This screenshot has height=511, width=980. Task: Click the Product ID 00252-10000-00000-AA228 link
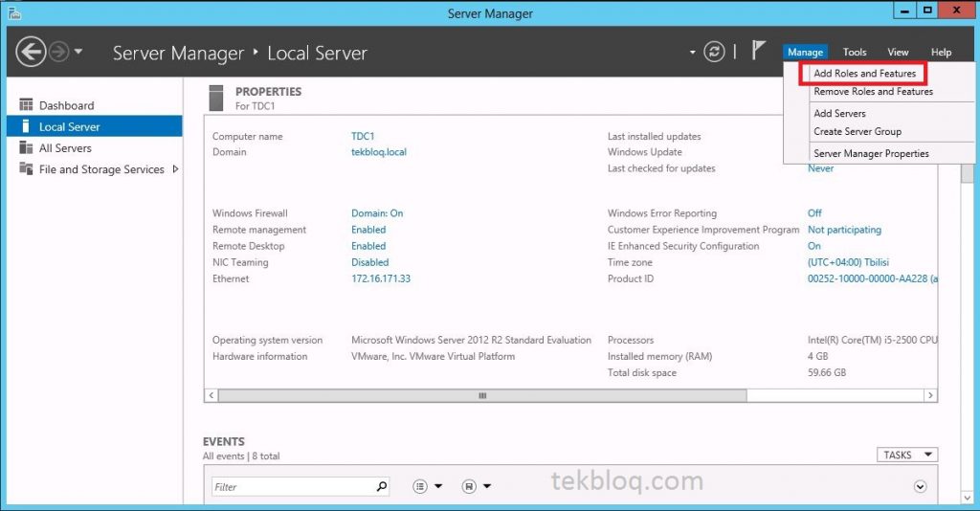tap(872, 278)
